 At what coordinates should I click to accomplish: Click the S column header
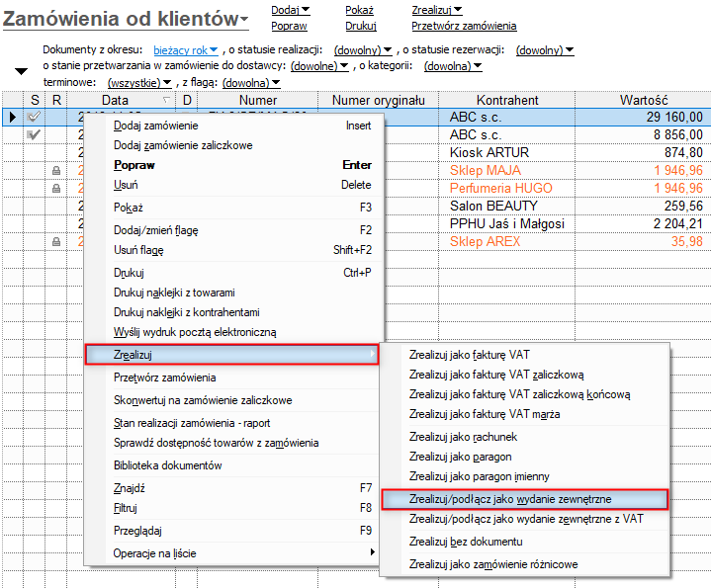(35, 100)
